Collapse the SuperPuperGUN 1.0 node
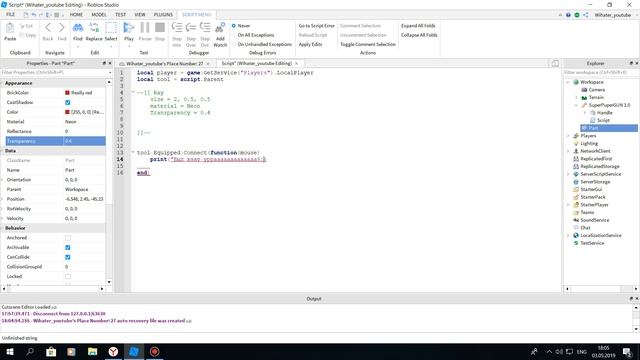This screenshot has height=360, width=640. (x=576, y=105)
